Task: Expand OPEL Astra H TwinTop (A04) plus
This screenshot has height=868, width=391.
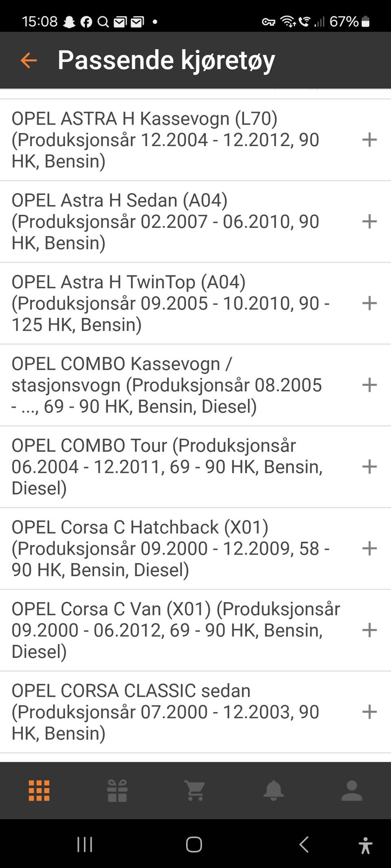Action: point(369,303)
